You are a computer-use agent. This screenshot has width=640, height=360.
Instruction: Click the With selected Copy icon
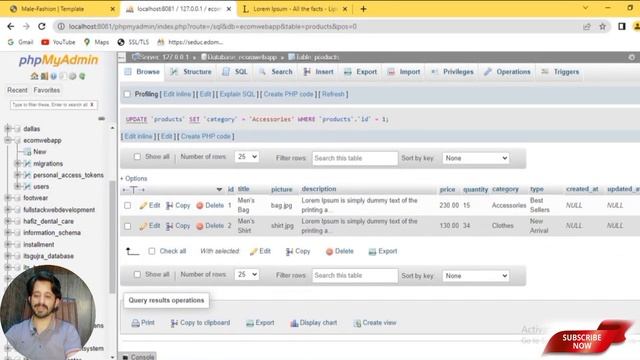(289, 251)
